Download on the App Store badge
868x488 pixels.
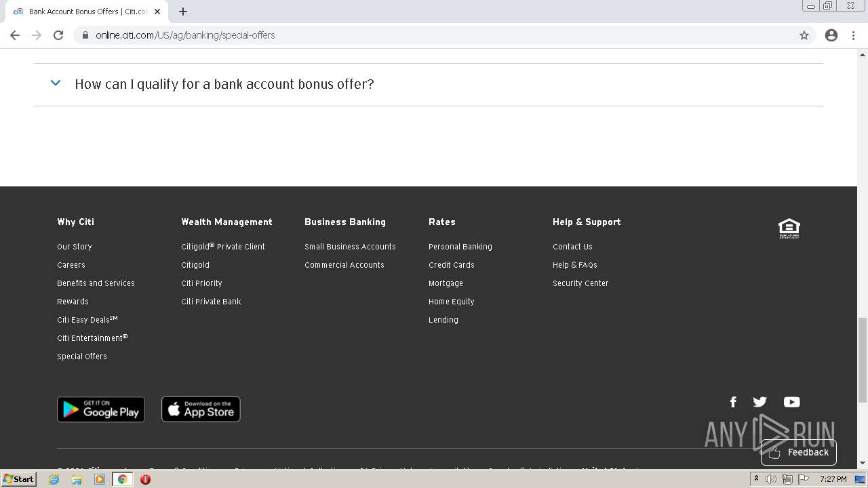[201, 409]
